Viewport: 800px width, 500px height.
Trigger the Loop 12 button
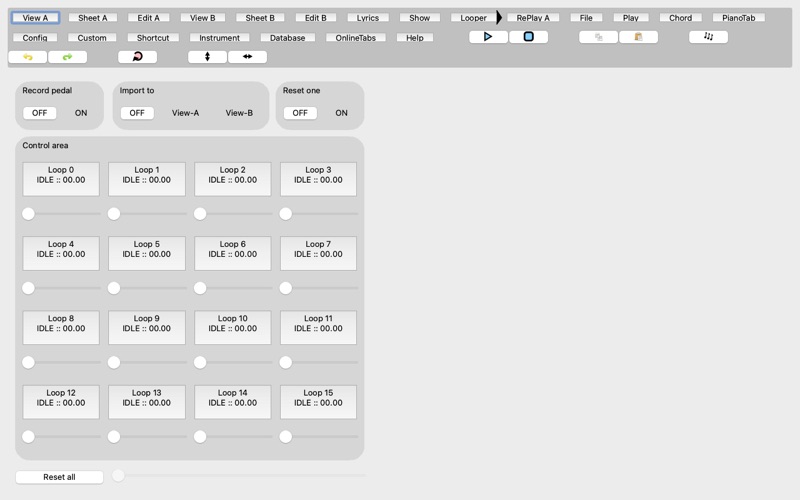pyautogui.click(x=61, y=402)
